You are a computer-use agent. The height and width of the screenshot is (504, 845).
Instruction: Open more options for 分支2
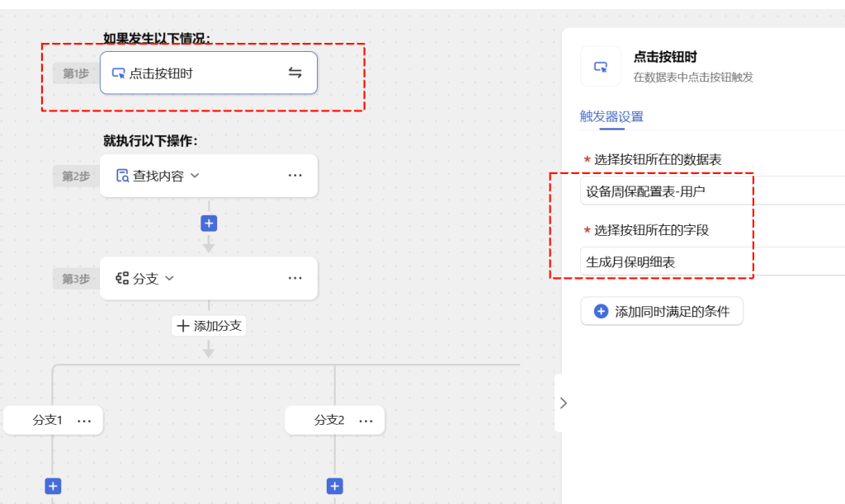pos(366,421)
